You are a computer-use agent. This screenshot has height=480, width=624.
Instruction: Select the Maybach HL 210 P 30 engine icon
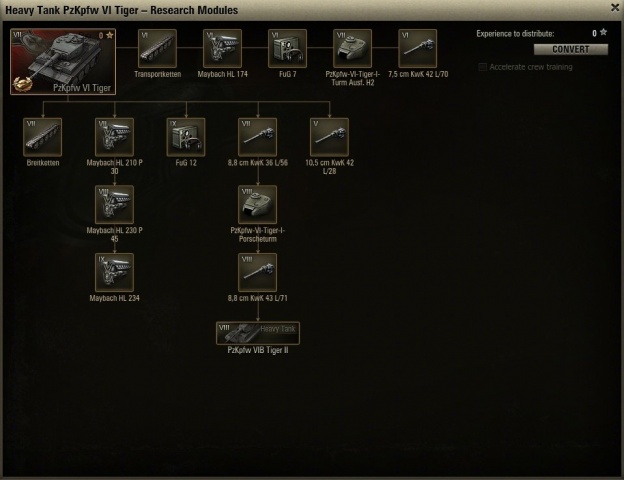coord(115,137)
